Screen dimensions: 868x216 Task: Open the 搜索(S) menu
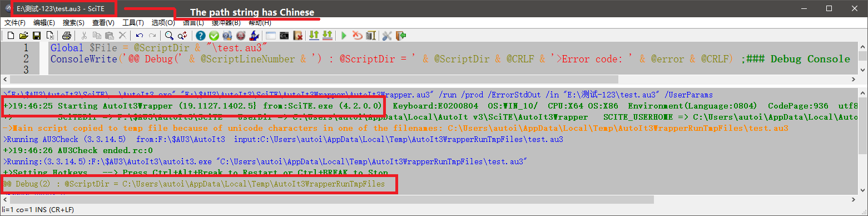(73, 23)
